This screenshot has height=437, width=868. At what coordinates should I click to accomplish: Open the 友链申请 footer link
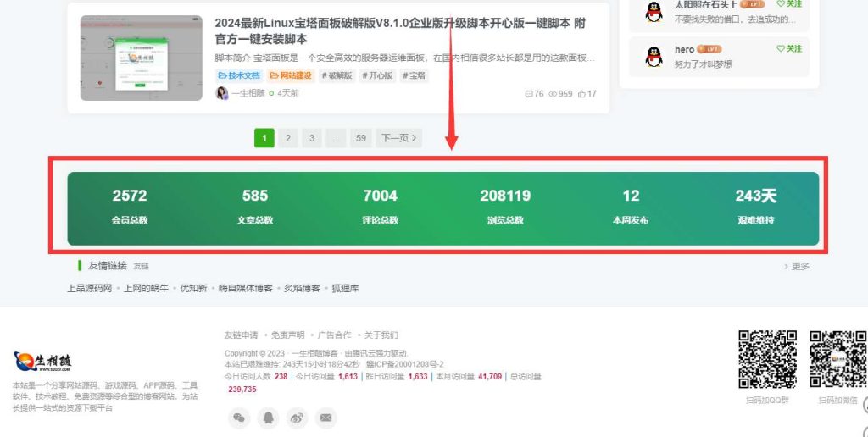pos(242,335)
